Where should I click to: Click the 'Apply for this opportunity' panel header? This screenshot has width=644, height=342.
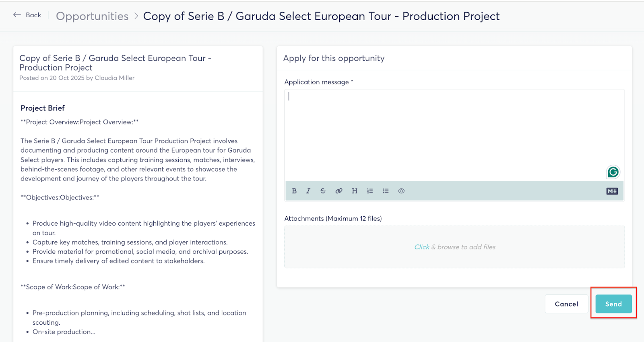(334, 58)
